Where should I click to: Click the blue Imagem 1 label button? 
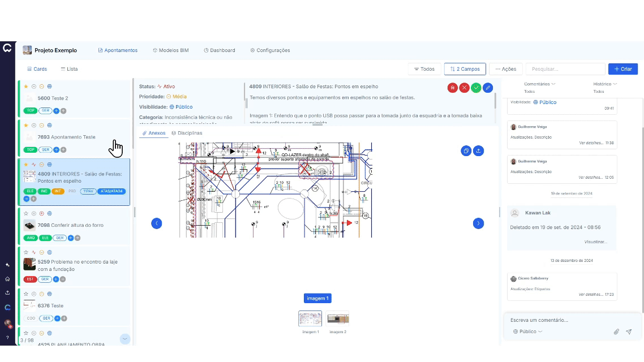317,299
